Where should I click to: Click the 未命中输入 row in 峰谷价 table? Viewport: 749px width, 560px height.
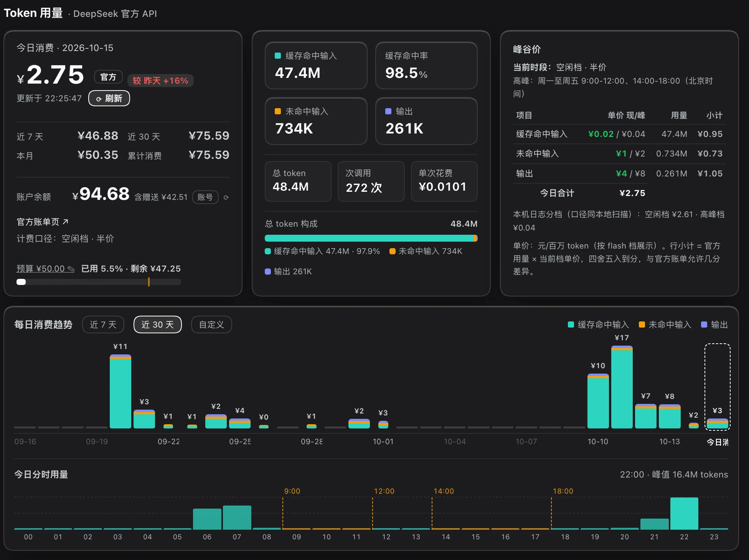pos(619,154)
